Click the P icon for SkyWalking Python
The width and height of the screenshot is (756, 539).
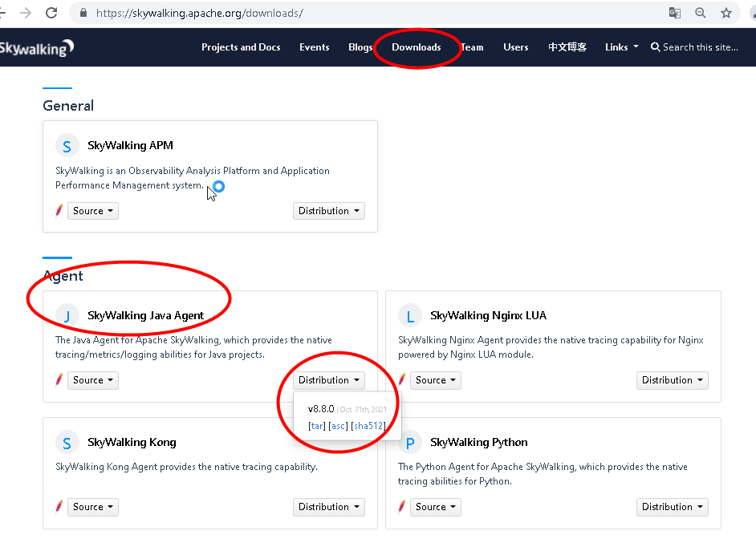pyautogui.click(x=410, y=441)
